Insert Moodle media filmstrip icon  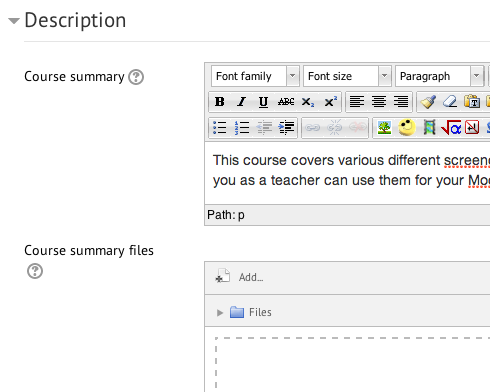point(429,127)
